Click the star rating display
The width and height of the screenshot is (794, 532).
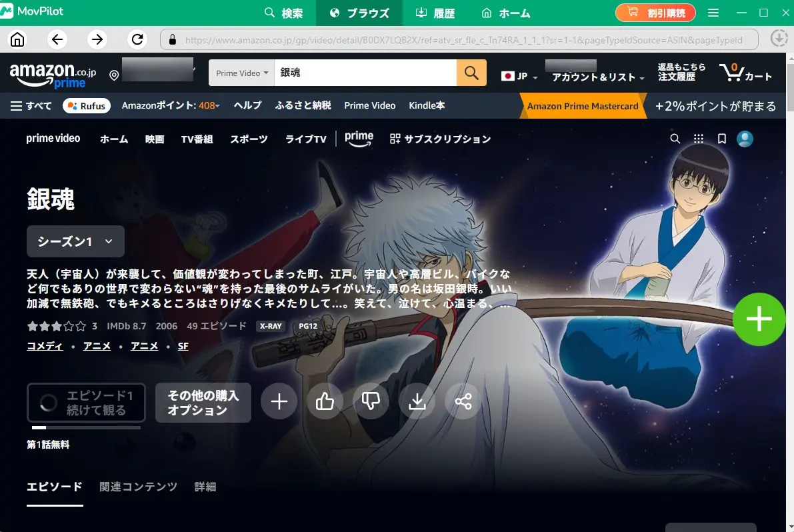pos(56,326)
